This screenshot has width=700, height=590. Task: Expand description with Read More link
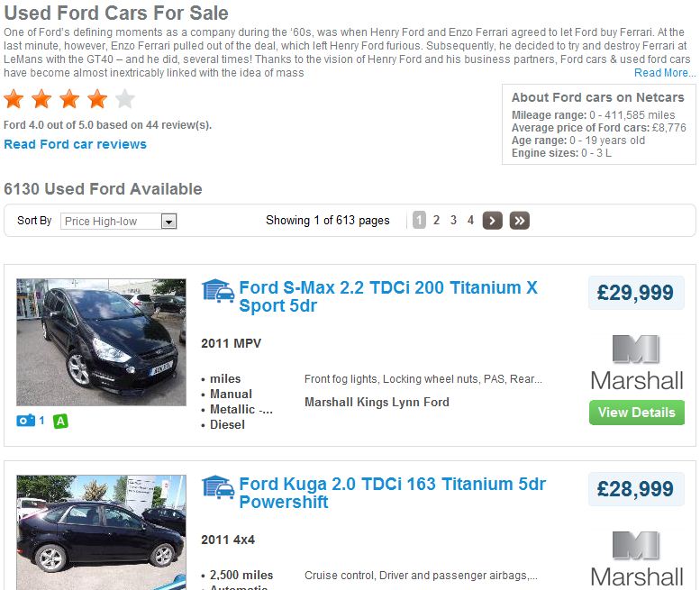(x=664, y=73)
